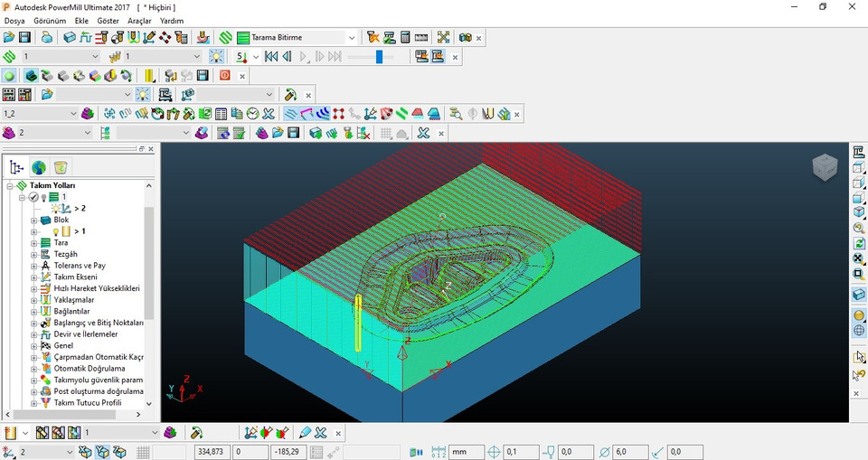The image size is (868, 460).
Task: Expand the Tezgâh tree node
Action: point(33,255)
